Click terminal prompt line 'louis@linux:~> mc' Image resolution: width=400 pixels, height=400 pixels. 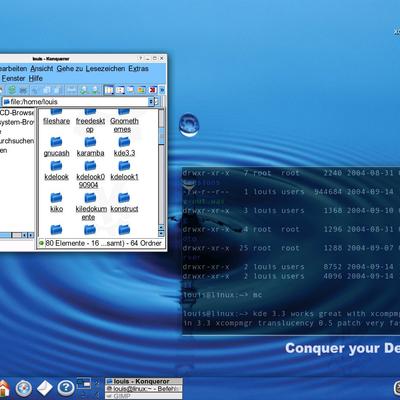pyautogui.click(x=223, y=295)
